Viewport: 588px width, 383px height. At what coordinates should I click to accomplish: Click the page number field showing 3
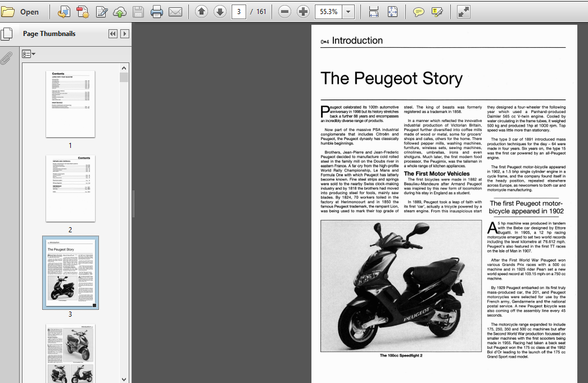click(x=238, y=12)
